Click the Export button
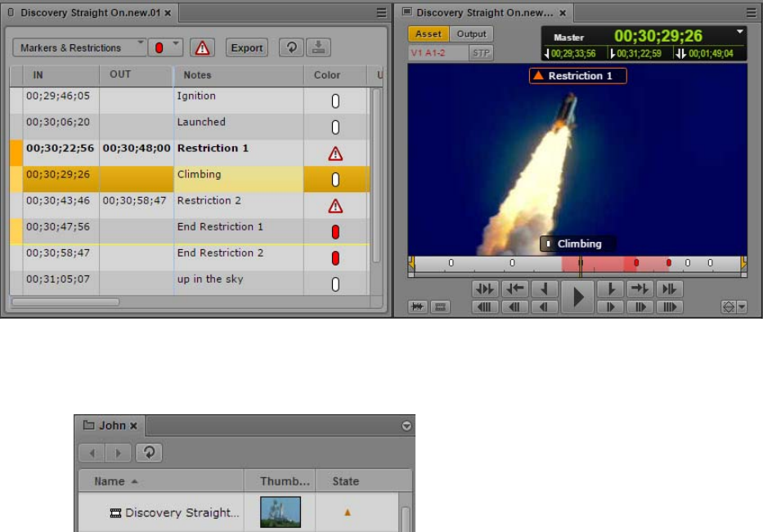 247,47
